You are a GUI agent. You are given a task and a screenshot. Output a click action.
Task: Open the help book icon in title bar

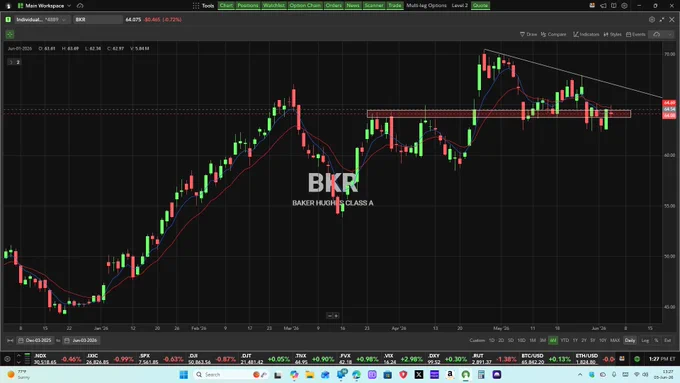click(614, 6)
